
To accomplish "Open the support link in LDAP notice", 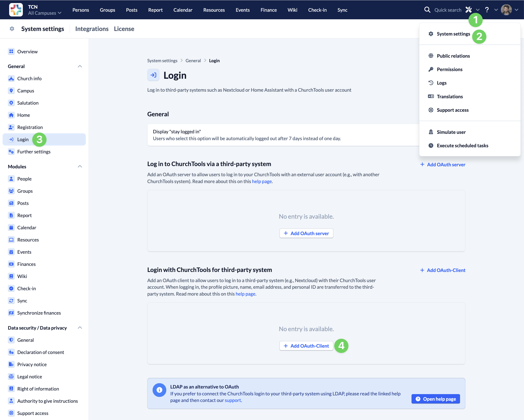I will coord(233,400).
